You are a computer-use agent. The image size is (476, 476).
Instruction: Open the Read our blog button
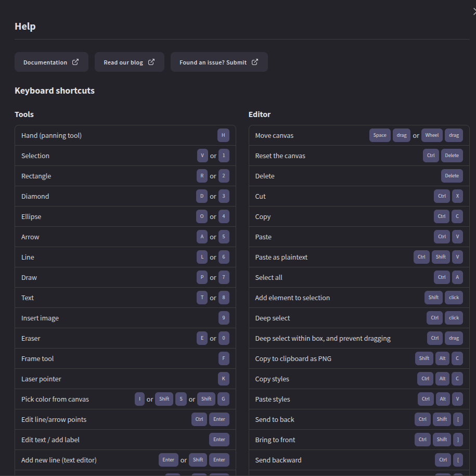pyautogui.click(x=130, y=62)
